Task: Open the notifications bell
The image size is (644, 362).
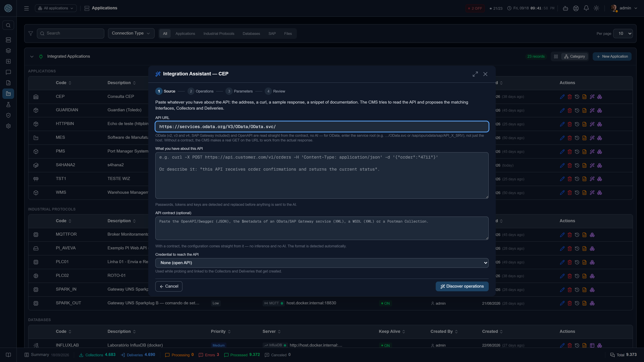Action: click(586, 8)
